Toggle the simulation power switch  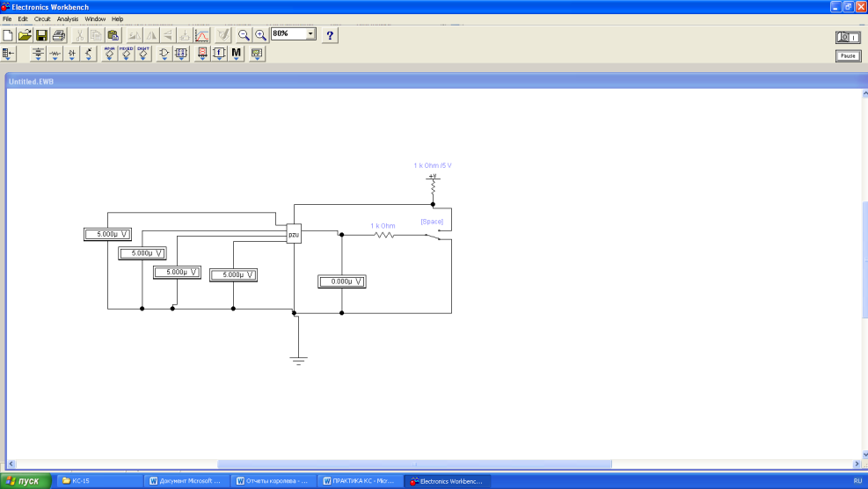pyautogui.click(x=847, y=37)
